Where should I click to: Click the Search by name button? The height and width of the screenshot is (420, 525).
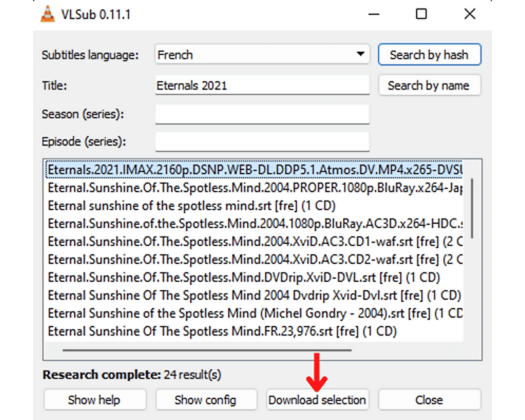[429, 85]
